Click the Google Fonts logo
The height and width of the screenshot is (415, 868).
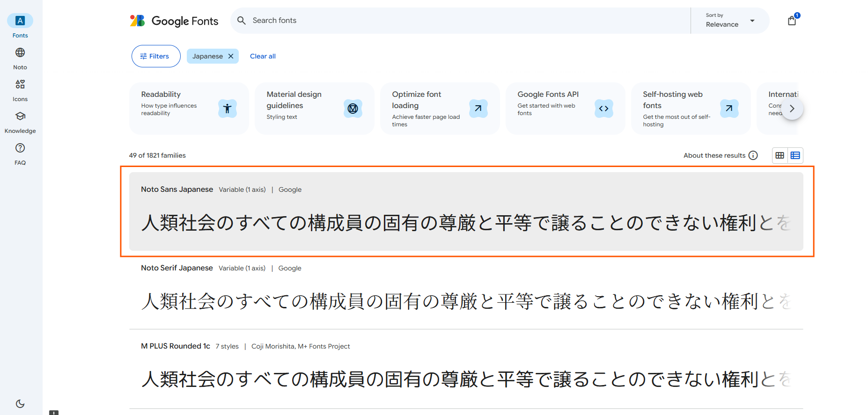(x=174, y=21)
